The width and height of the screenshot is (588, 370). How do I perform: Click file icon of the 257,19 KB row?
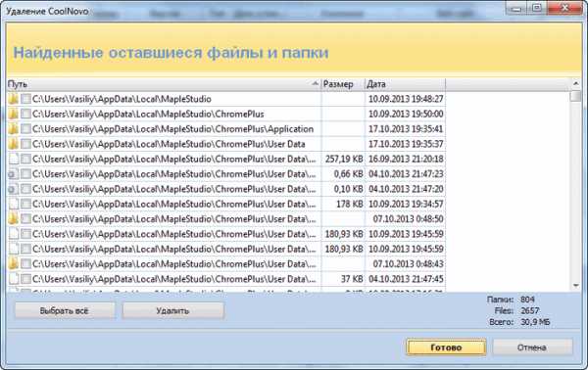[14, 159]
